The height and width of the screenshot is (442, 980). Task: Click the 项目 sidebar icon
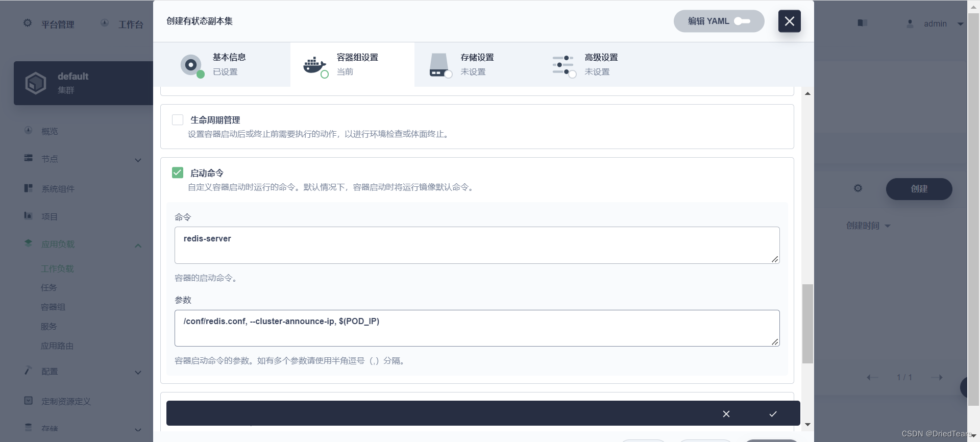coord(29,215)
